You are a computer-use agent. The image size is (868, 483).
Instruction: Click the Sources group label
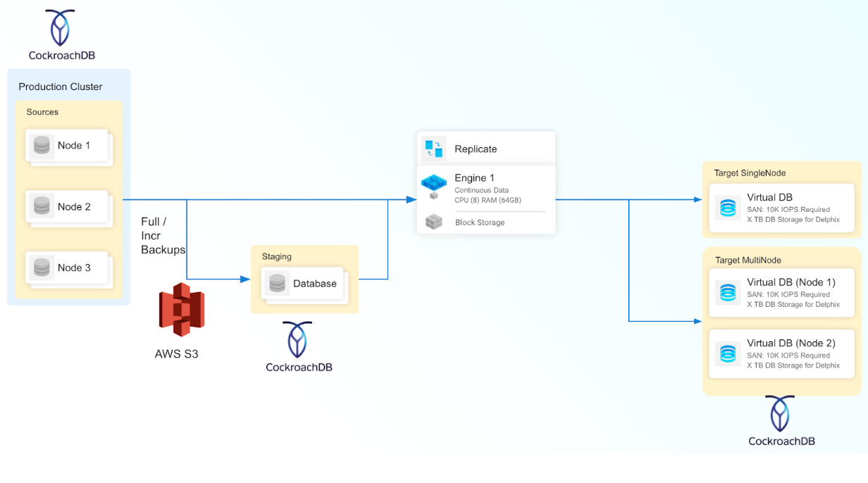[42, 112]
